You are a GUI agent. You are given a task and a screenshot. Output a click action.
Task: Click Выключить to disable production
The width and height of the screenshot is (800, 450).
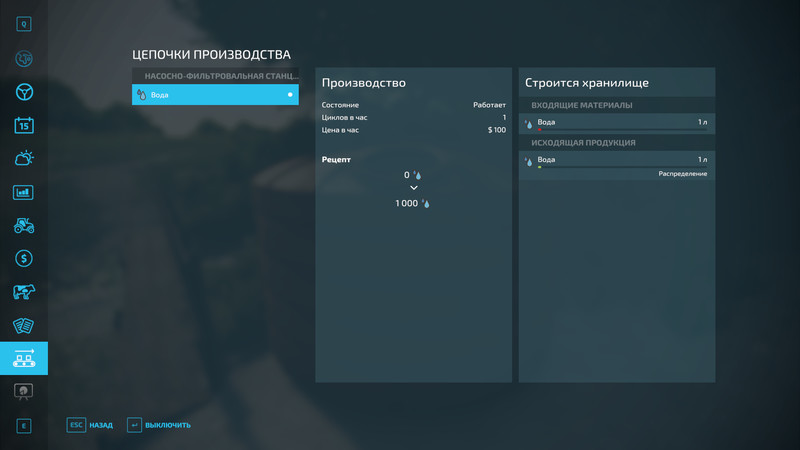pos(159,425)
